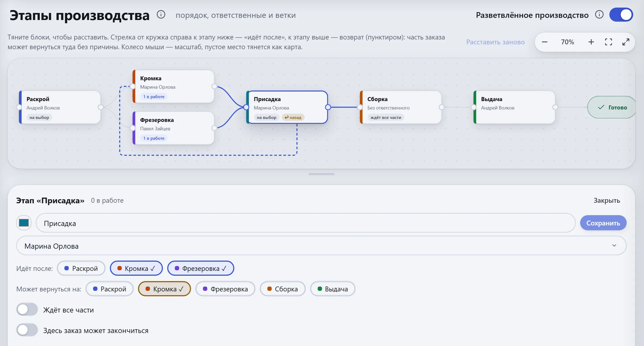The image size is (644, 346).
Task: Select Сборка in «Может вернуться на»
Action: click(282, 289)
